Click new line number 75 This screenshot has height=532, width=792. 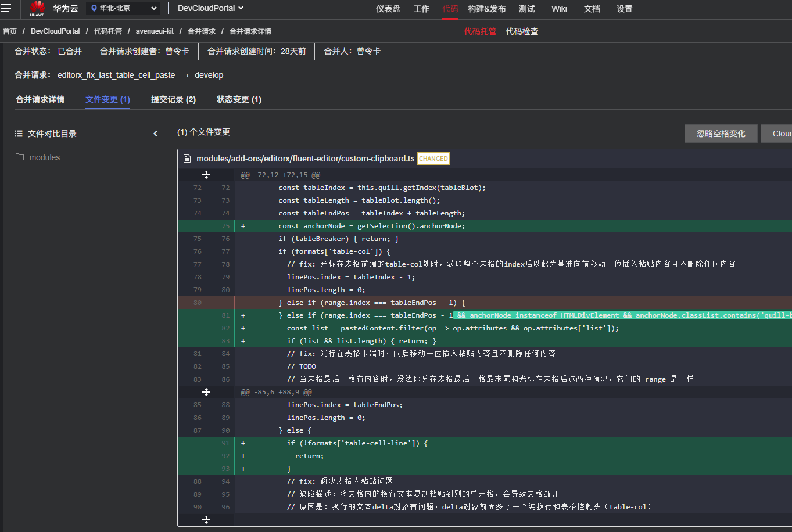225,226
